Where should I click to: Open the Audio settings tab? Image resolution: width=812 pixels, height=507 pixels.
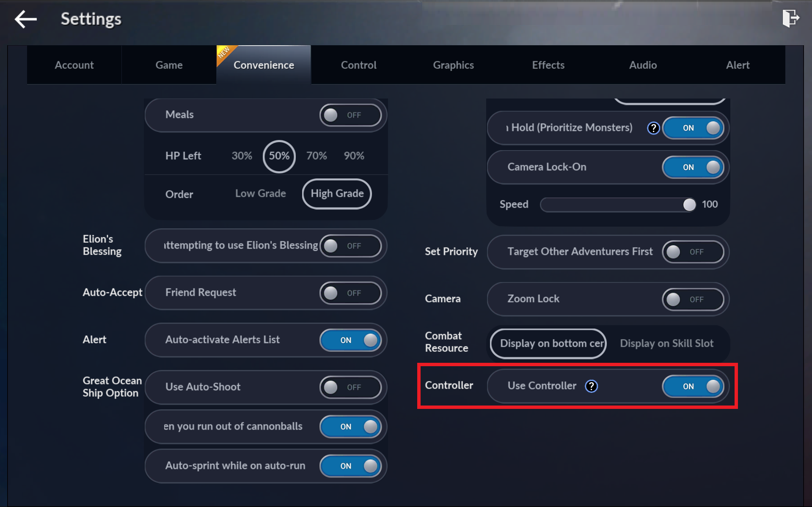[x=643, y=65]
